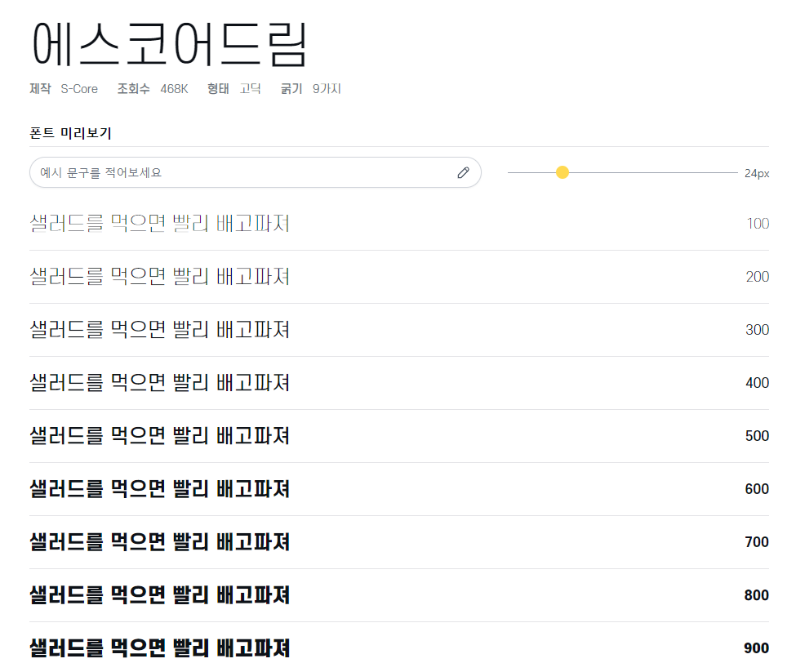Click the 300 weight number label

758,330
